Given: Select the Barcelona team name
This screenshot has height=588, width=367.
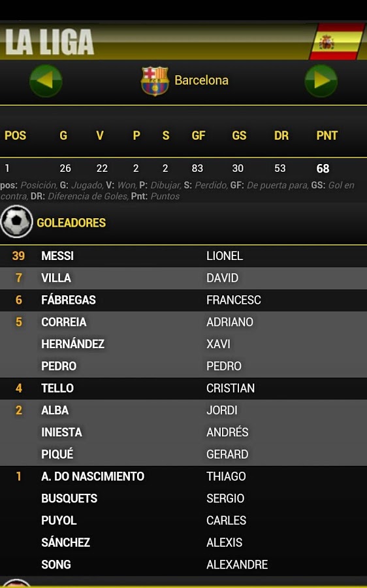Looking at the screenshot, I should 201,80.
